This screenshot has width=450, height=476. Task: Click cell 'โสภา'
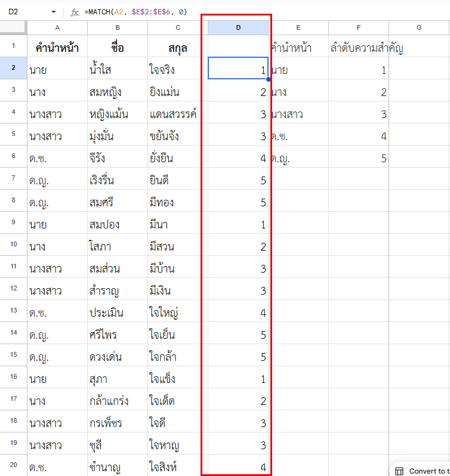click(118, 245)
